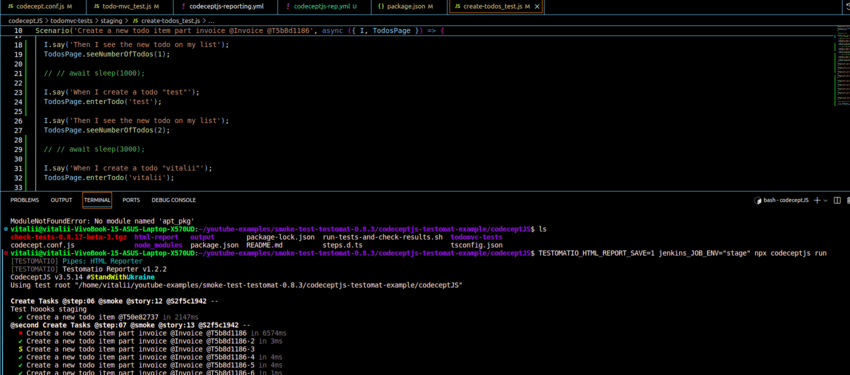The width and height of the screenshot is (850, 375).
Task: Click the YAML icon on codeceptjs-rep.yml tab
Action: (x=287, y=7)
